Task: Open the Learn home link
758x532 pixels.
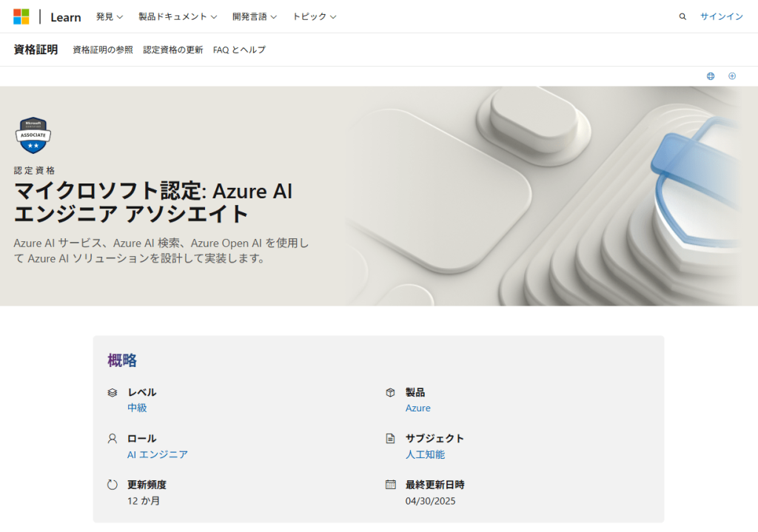Action: pos(66,18)
